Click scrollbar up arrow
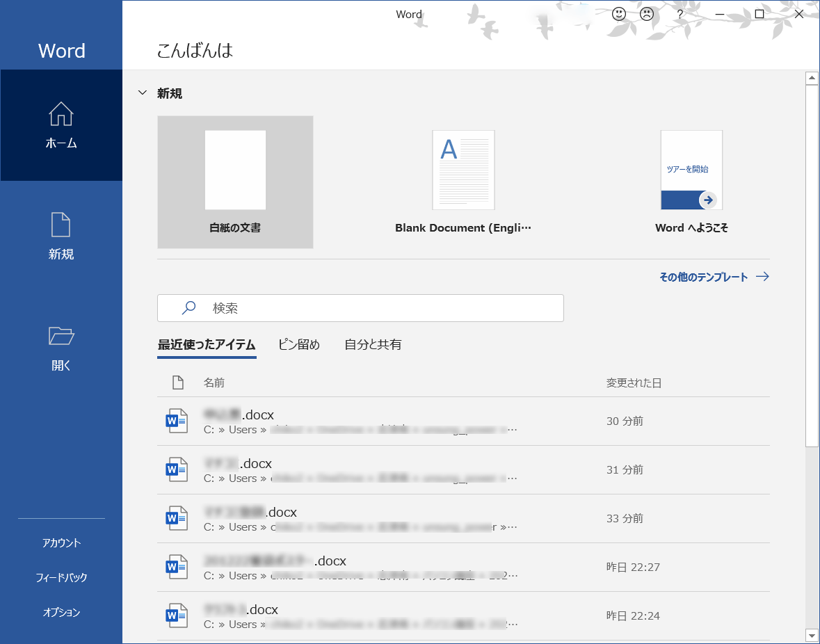This screenshot has width=820, height=644. point(812,79)
